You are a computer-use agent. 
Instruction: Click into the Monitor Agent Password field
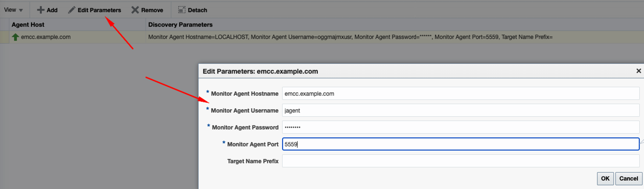tap(460, 128)
